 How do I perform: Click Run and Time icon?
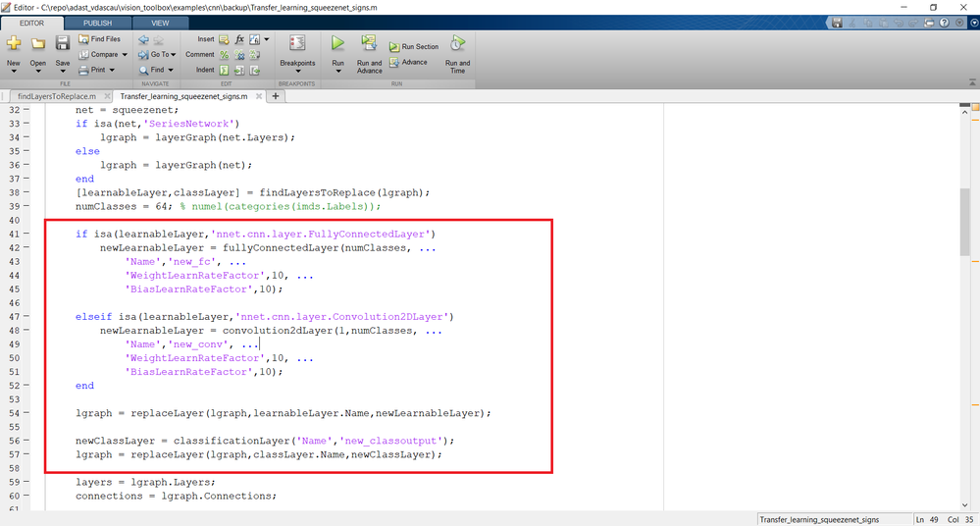click(x=457, y=43)
